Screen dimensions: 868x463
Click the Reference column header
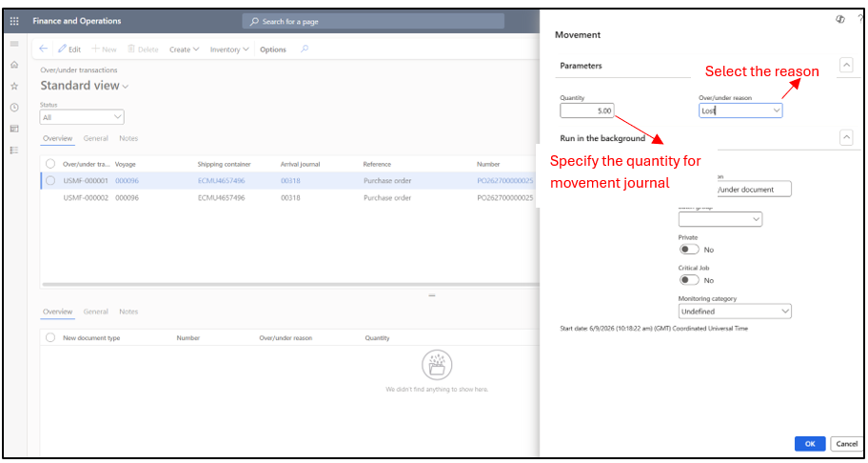coord(377,165)
